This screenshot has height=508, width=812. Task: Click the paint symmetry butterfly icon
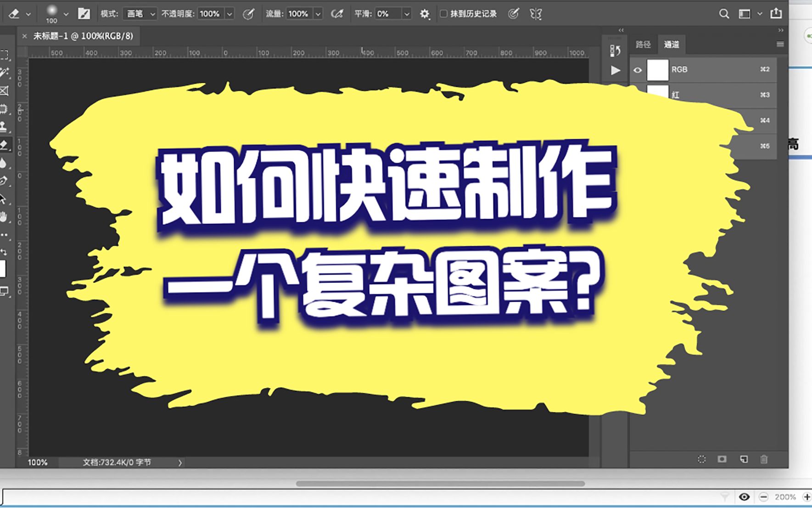click(x=535, y=14)
